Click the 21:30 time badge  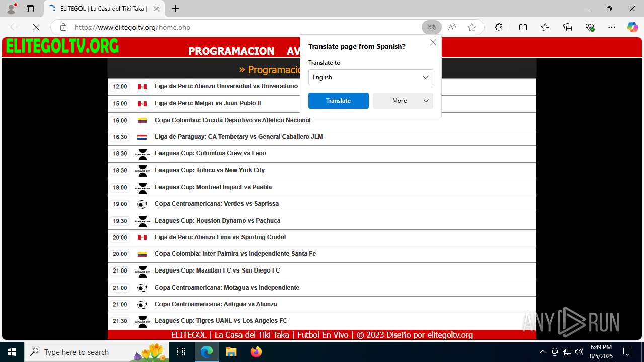click(x=120, y=321)
